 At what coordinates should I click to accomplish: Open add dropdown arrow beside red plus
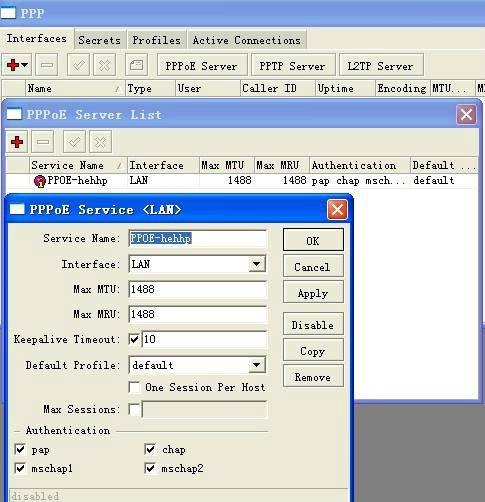25,65
